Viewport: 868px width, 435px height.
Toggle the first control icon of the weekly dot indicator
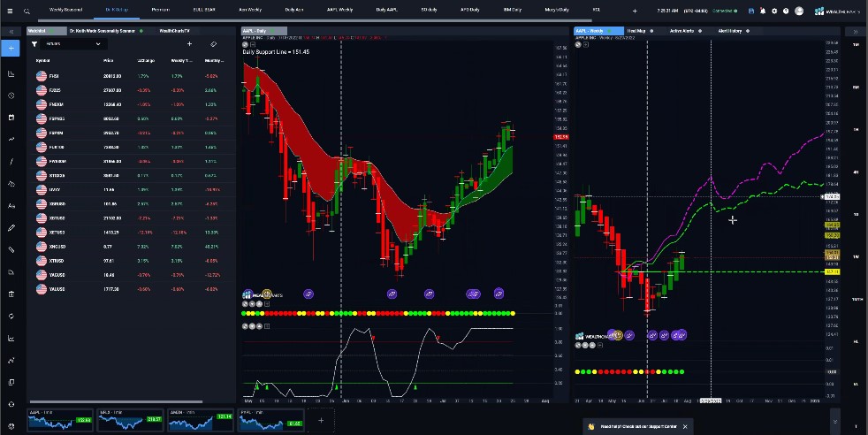pos(578,346)
